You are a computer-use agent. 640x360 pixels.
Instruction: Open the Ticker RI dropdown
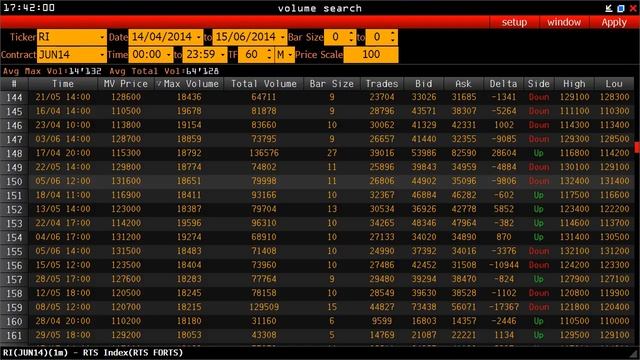102,38
